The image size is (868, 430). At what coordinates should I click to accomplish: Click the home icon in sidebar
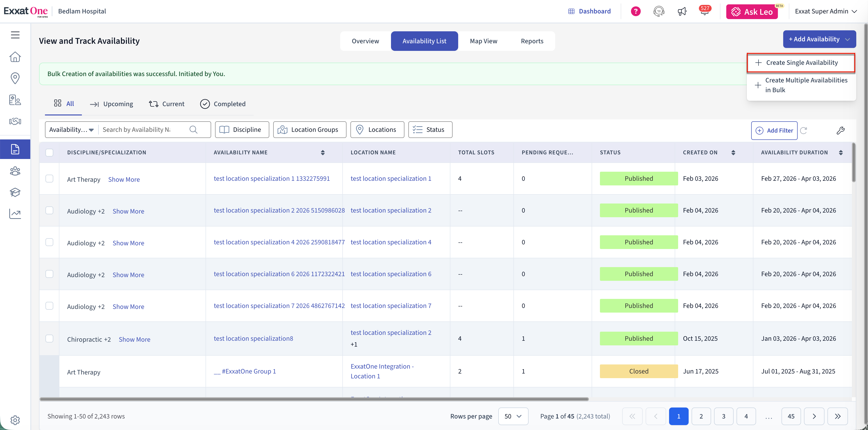click(x=15, y=57)
